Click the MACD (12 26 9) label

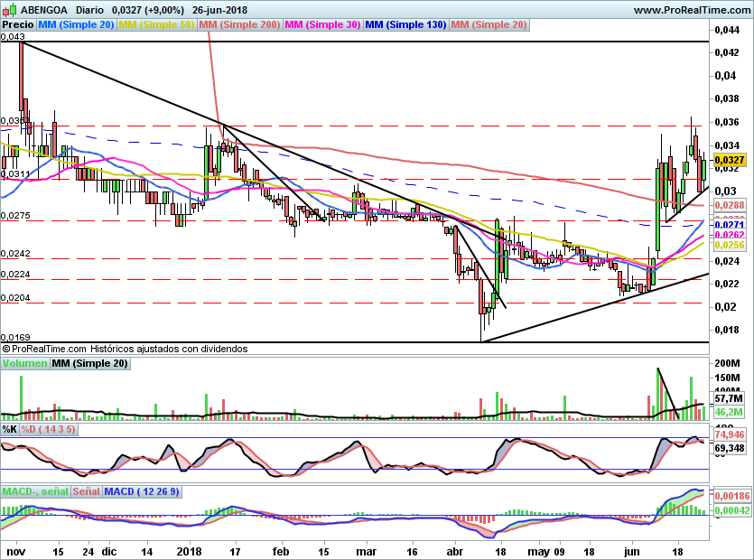[x=142, y=491]
